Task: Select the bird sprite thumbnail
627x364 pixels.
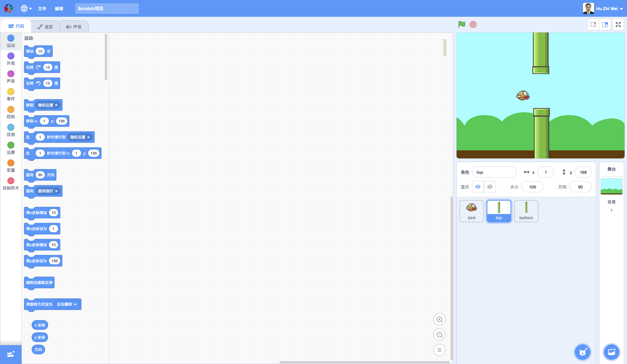Action: point(471,211)
